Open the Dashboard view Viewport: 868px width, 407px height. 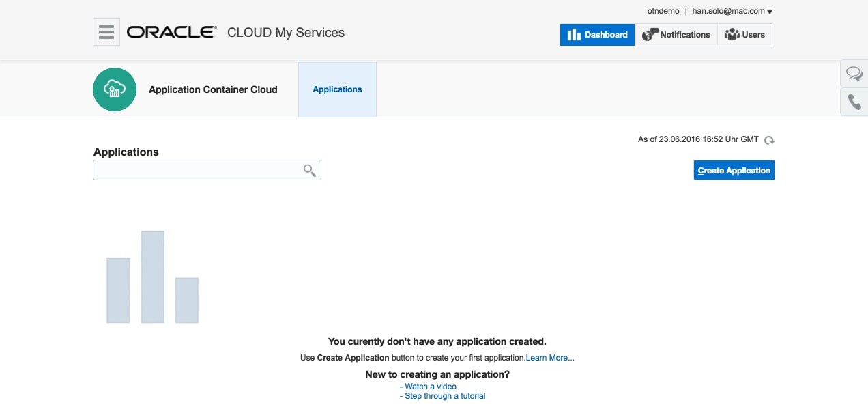click(597, 35)
